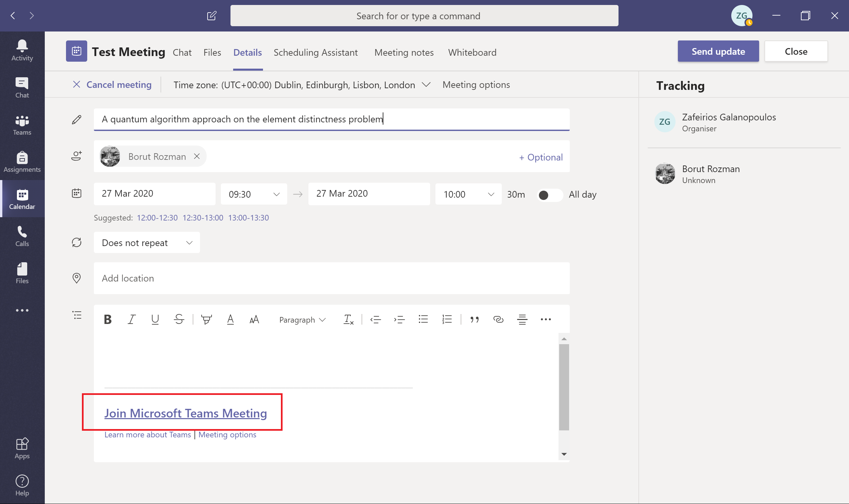849x504 pixels.
Task: Go to the Teams section
Action: point(22,125)
